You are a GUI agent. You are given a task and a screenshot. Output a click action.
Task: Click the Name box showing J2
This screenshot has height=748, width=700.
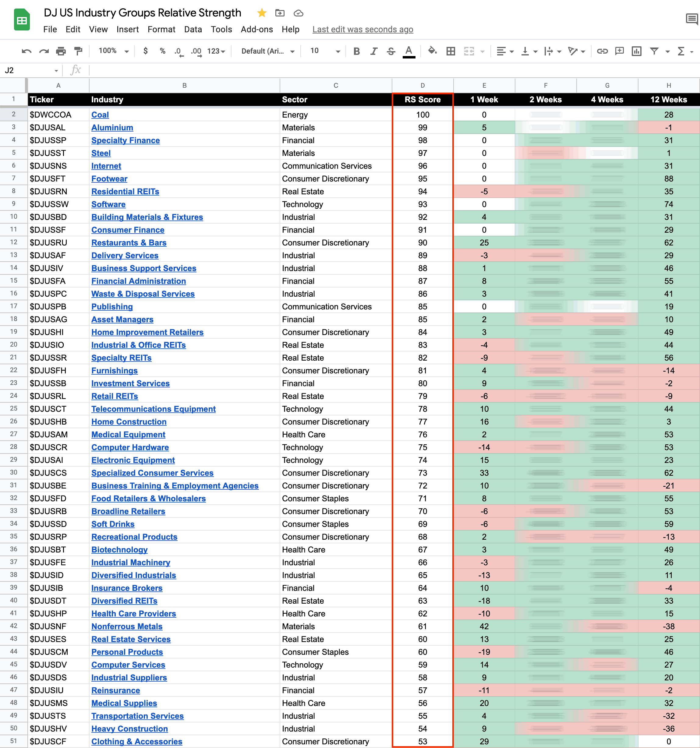pyautogui.click(x=31, y=70)
